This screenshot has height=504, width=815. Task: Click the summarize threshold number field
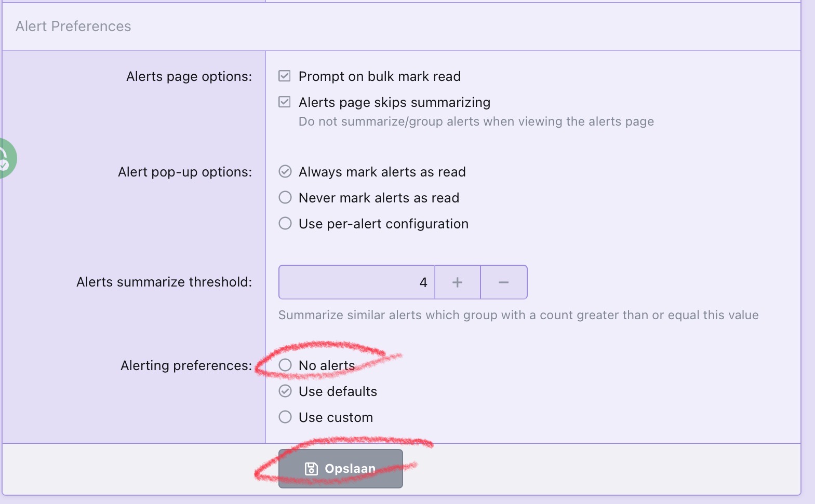356,282
